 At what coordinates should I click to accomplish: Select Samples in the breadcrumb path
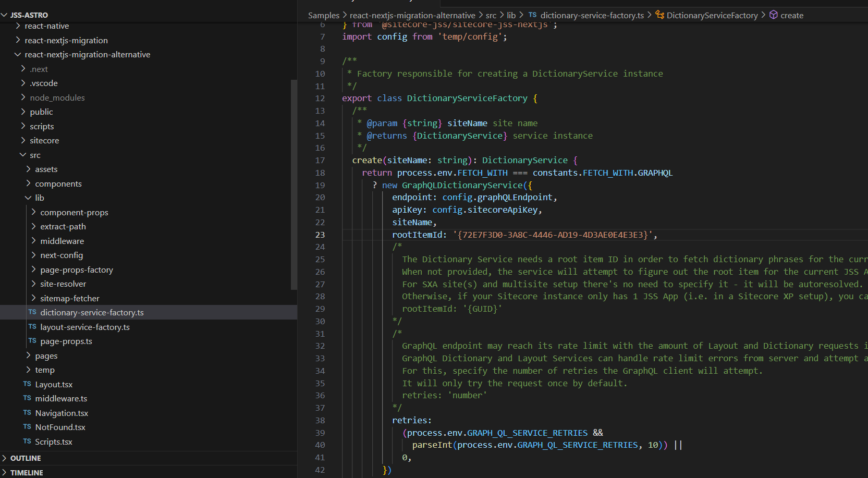323,16
